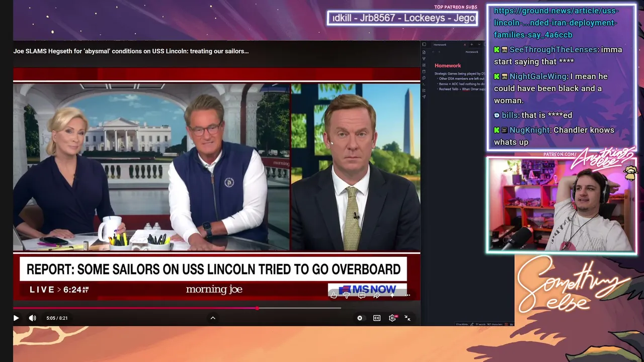Click the paper plane icon in Obsidian ribbon
The width and height of the screenshot is (644, 362).
pyautogui.click(x=424, y=97)
